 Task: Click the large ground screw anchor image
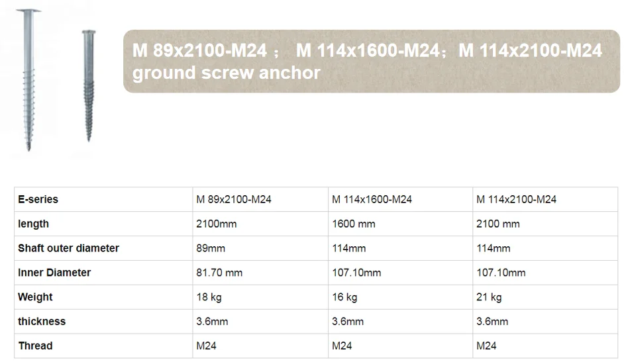29,78
